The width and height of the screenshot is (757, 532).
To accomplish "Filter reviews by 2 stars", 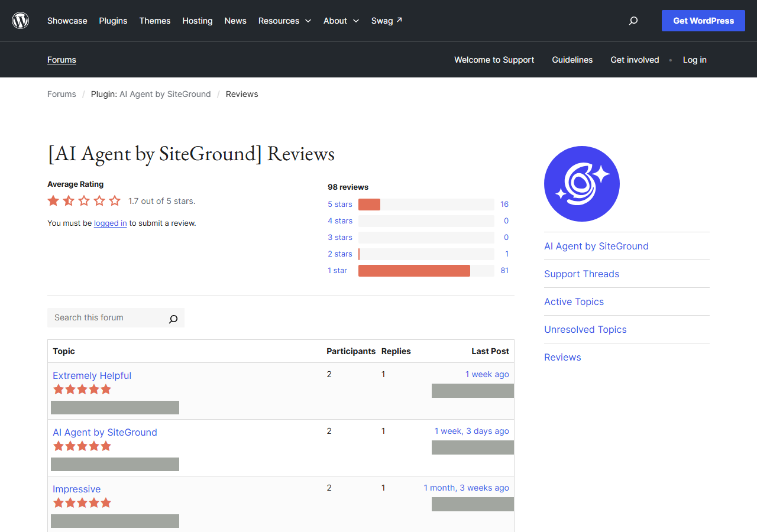I will tap(340, 254).
